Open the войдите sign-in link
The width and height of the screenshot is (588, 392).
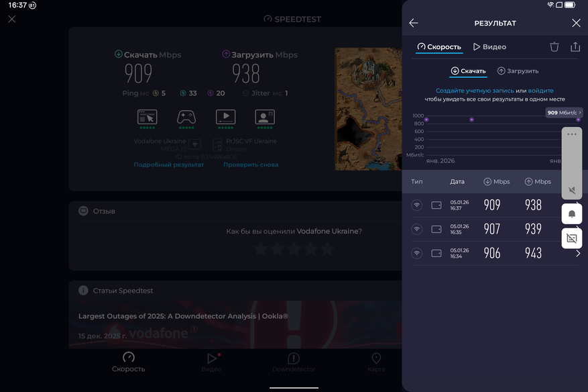tap(541, 91)
